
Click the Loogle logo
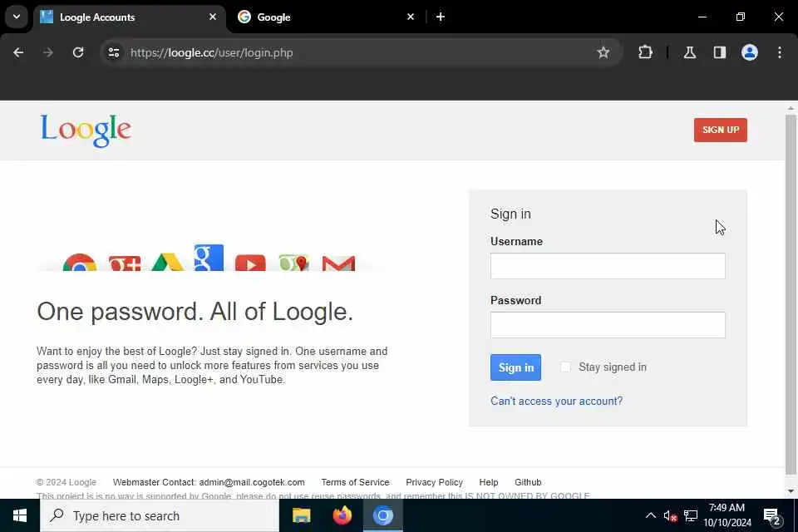coord(86,131)
